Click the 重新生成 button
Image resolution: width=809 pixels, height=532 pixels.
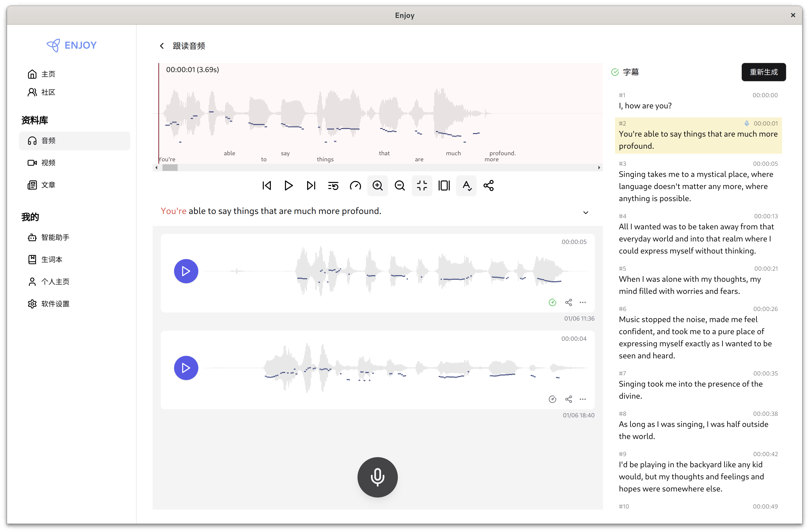click(x=763, y=72)
